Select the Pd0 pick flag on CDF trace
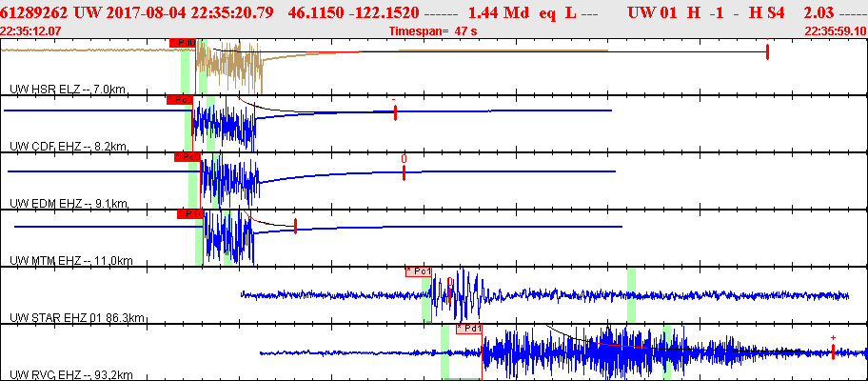The width and height of the screenshot is (868, 381). point(179,99)
